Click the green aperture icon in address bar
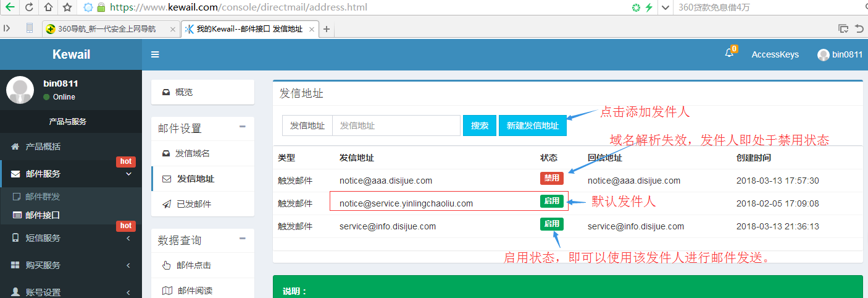The width and height of the screenshot is (868, 298). pos(636,8)
